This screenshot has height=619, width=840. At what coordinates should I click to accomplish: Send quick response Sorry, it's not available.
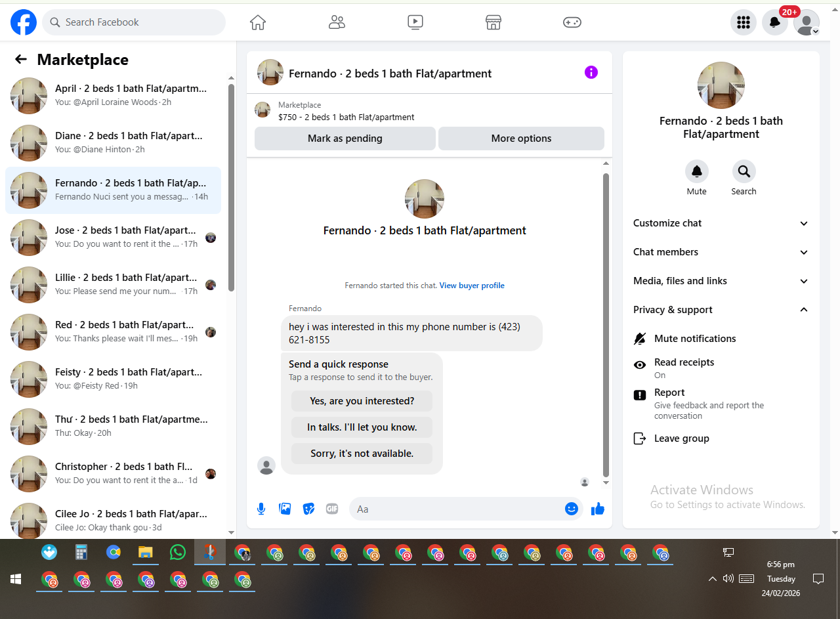[x=362, y=454]
